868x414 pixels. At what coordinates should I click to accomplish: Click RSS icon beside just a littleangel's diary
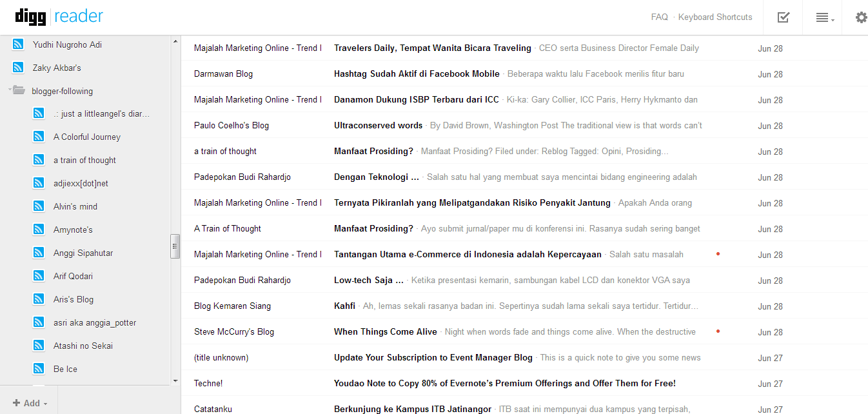(x=39, y=113)
